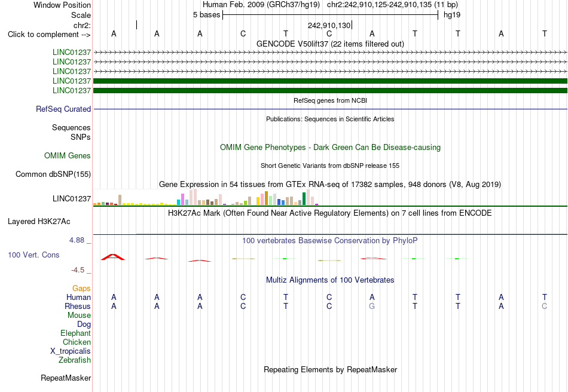Viewport: 568px width, 392px height.
Task: Open 'Multiz Alignments of 100 Vertebrates' title
Action: (x=330, y=280)
